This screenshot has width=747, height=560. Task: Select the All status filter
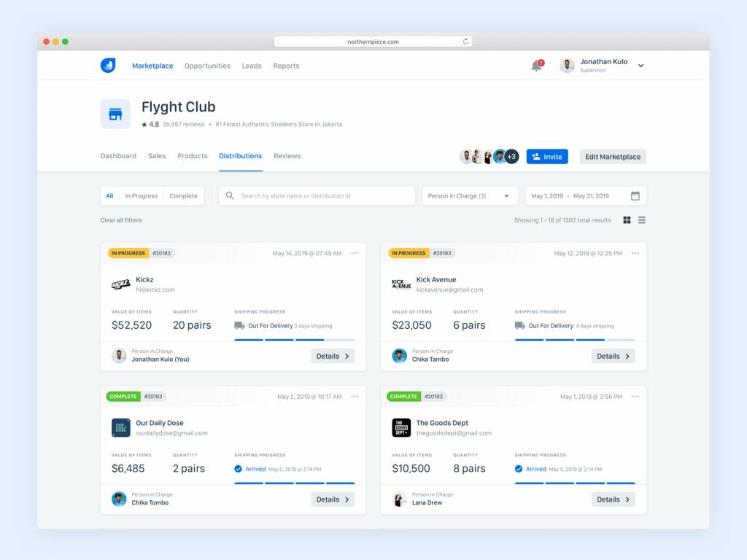109,196
